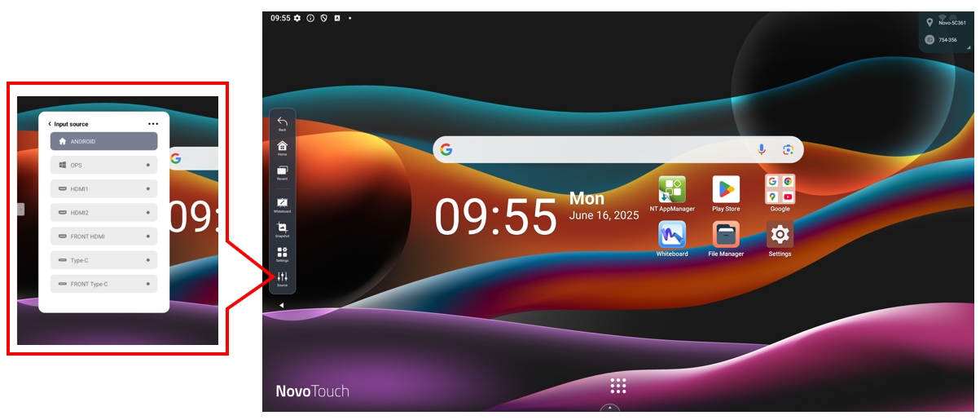The image size is (980, 420).
Task: Open the Google apps folder
Action: (x=780, y=194)
